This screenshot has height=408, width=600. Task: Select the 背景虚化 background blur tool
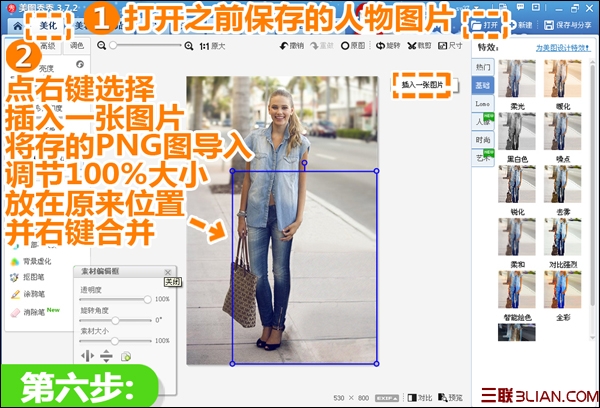(x=31, y=261)
